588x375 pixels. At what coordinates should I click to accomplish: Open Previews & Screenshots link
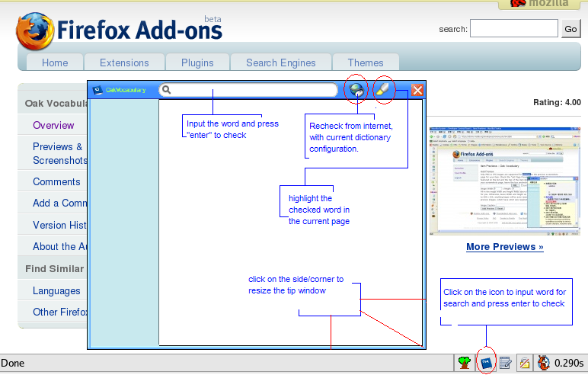pyautogui.click(x=60, y=153)
